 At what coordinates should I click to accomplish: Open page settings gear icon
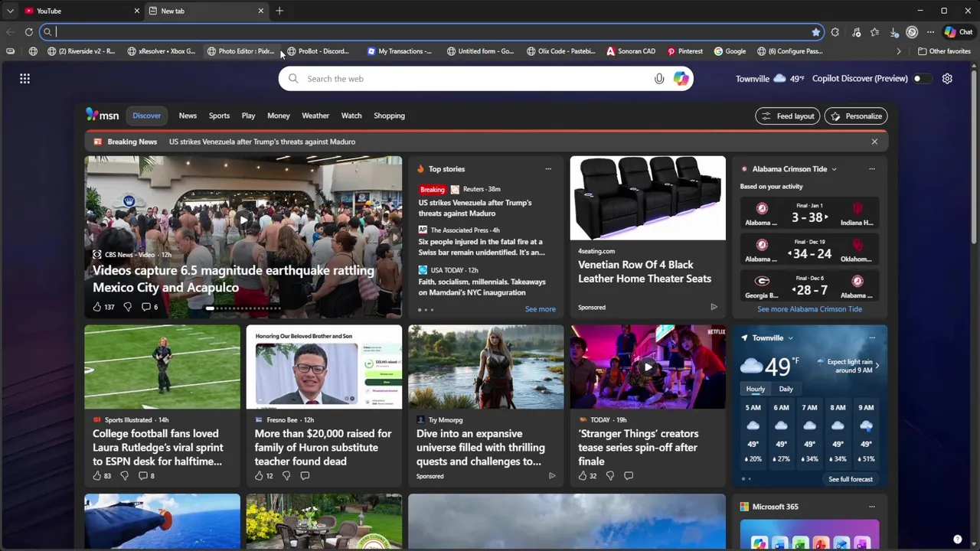click(x=947, y=79)
